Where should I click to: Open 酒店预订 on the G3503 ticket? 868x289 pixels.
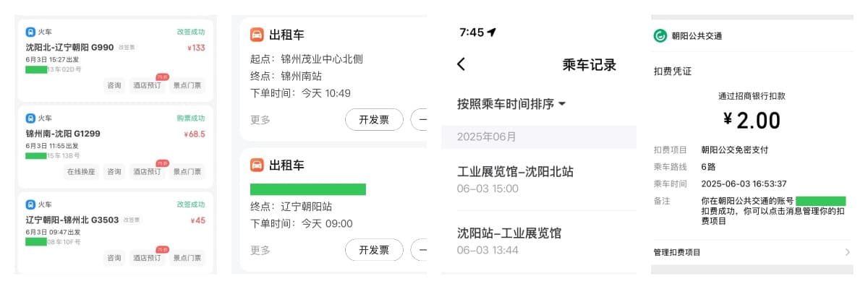click(x=148, y=258)
